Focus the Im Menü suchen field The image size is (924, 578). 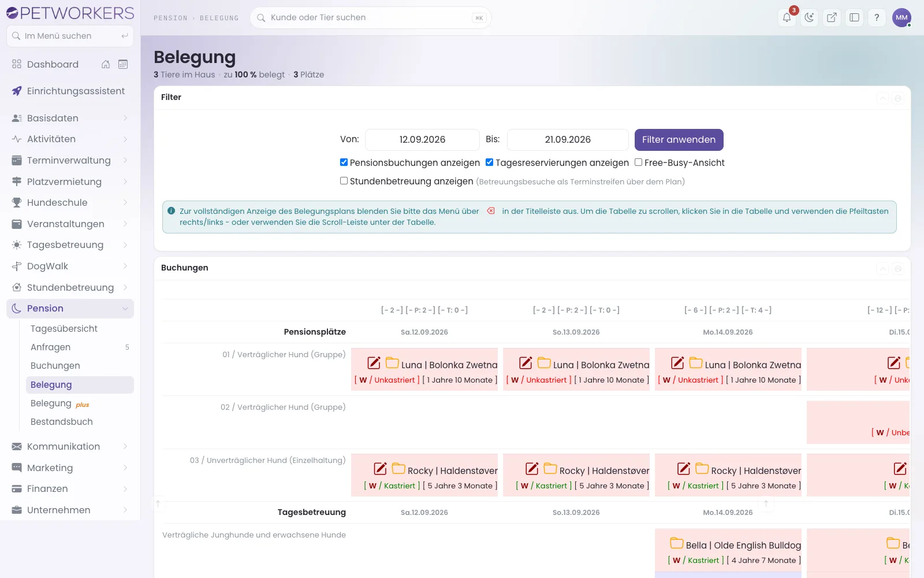pyautogui.click(x=70, y=36)
